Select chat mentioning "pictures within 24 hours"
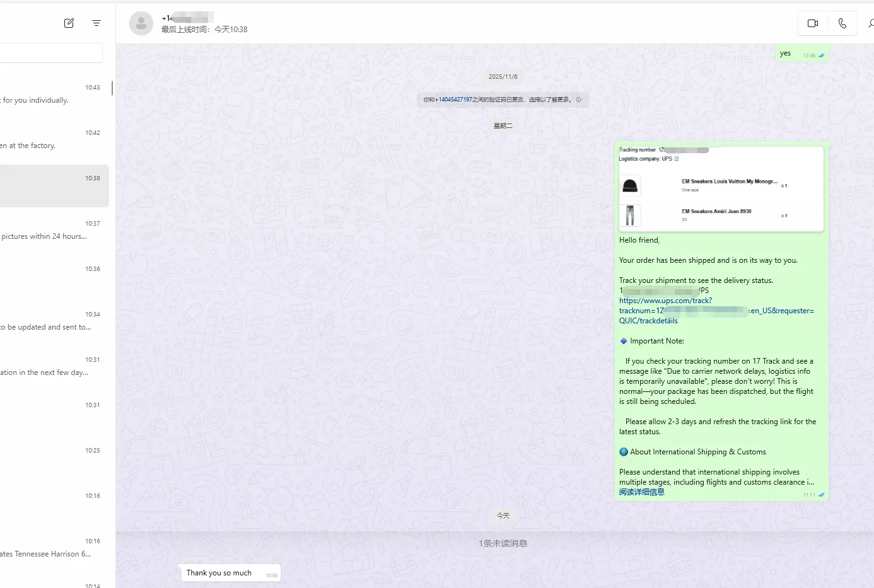Viewport: 874px width, 588px height. coord(50,231)
